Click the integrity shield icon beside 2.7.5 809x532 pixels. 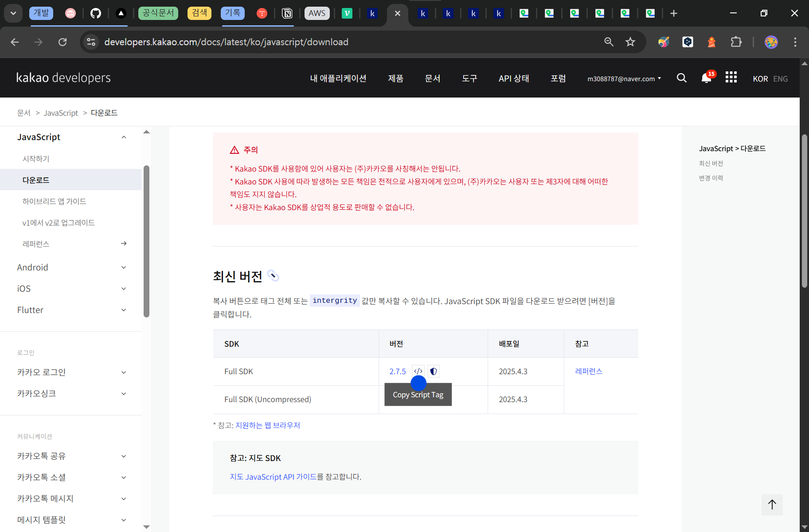click(x=434, y=371)
